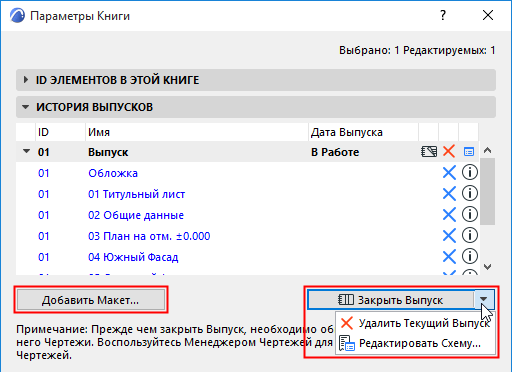This screenshot has height=372, width=512.
Task: Remove 04 Южный Фасад with blue X
Action: [x=449, y=257]
